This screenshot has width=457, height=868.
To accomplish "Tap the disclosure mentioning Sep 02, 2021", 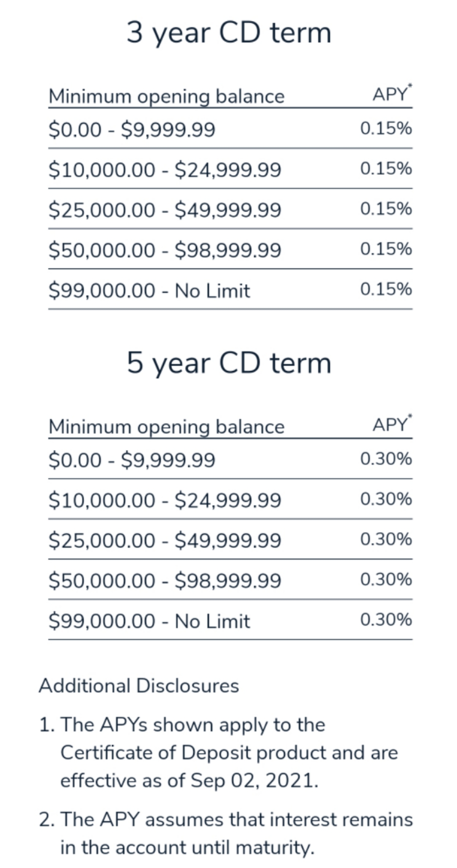I will coord(228,753).
